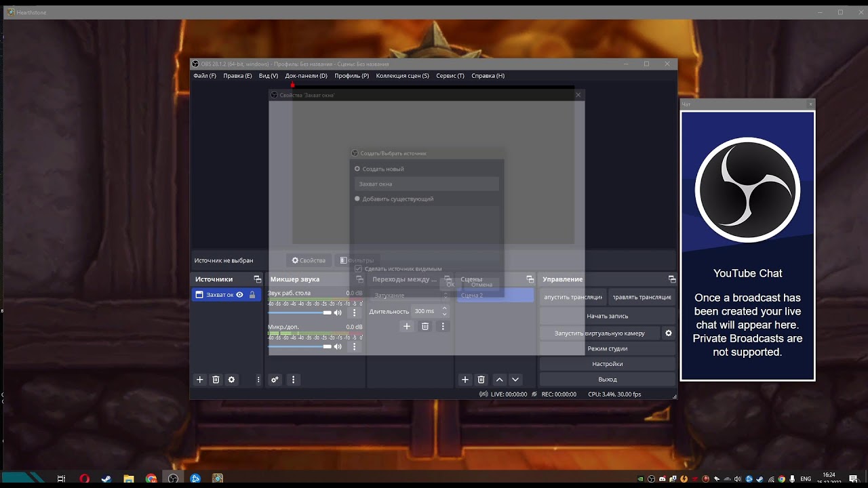The width and height of the screenshot is (868, 488).
Task: Adjust the Звук раб. стола volume slider
Action: (x=300, y=312)
